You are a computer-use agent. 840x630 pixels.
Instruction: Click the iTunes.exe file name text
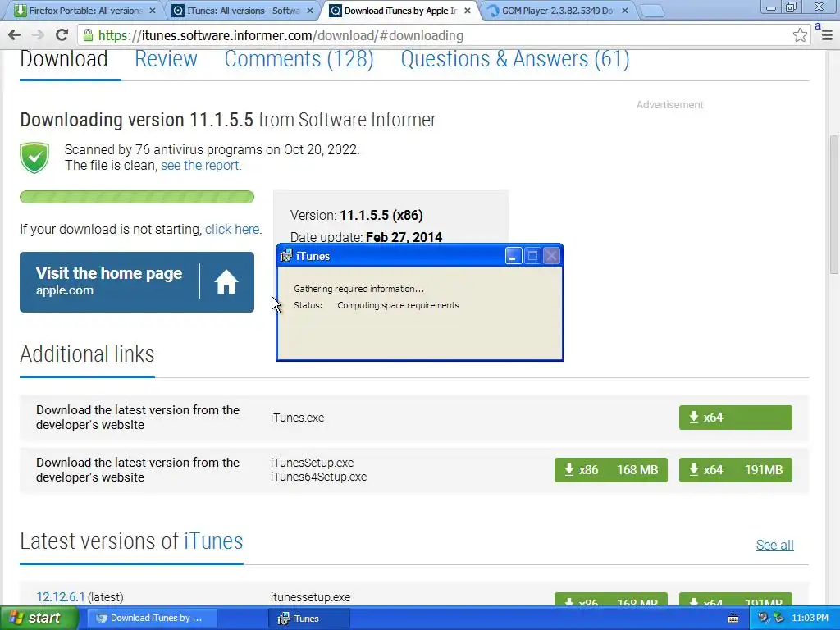[297, 418]
